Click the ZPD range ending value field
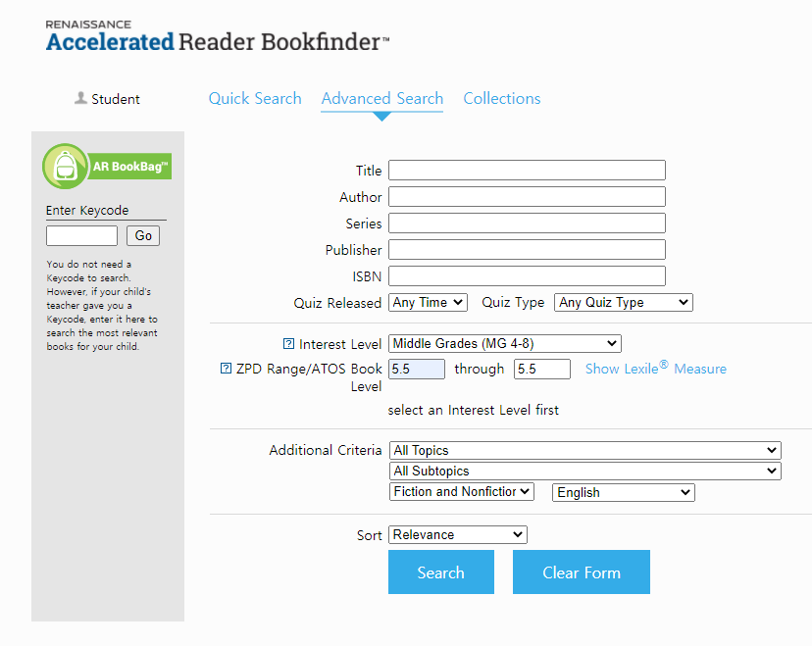 [542, 369]
